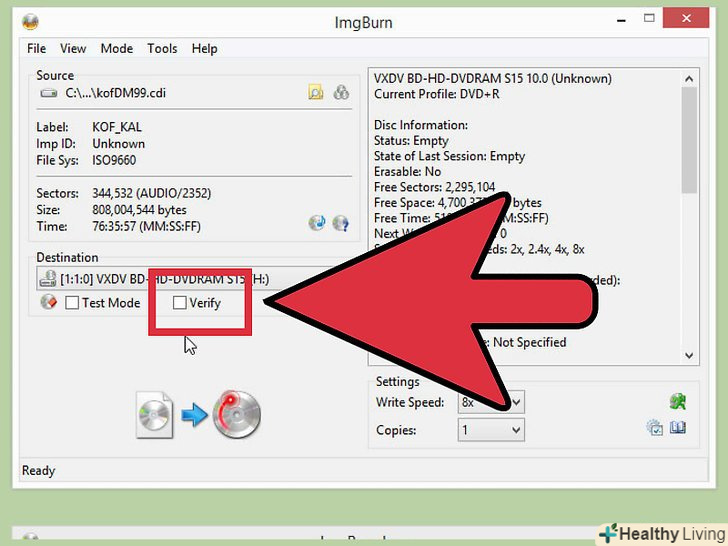
Task: Click the disc info scrollbar thumb
Action: coord(689,140)
